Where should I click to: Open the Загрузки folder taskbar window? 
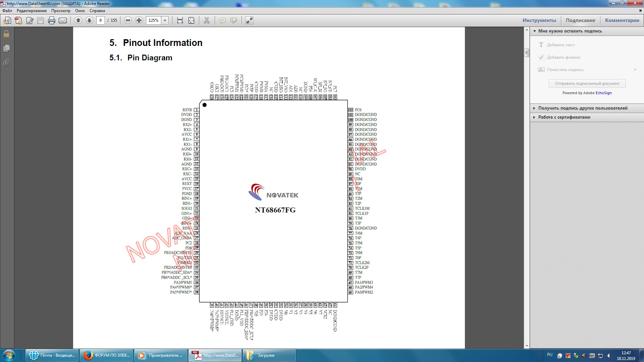269,355
